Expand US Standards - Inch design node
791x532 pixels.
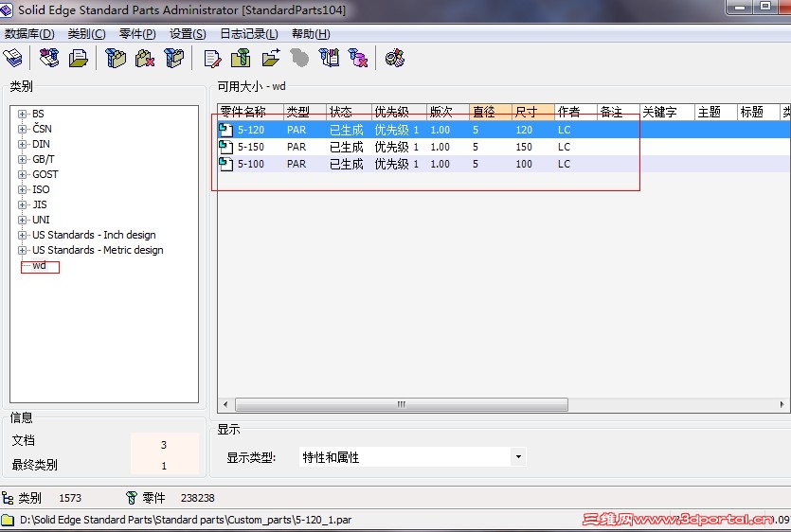22,235
